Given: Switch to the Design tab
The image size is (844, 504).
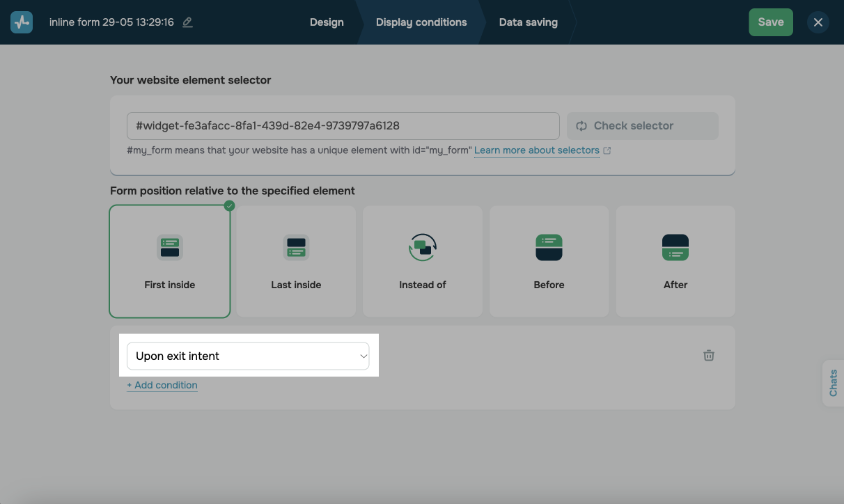Looking at the screenshot, I should pyautogui.click(x=327, y=22).
